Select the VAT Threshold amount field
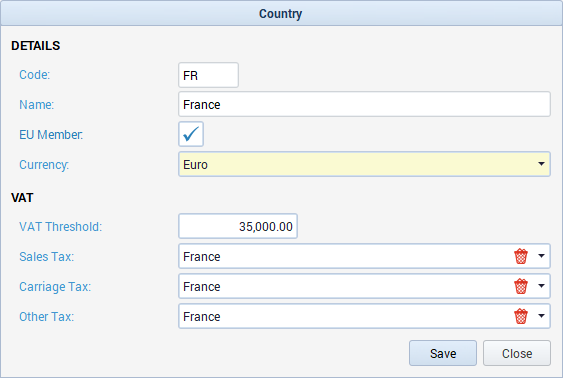 coord(238,226)
